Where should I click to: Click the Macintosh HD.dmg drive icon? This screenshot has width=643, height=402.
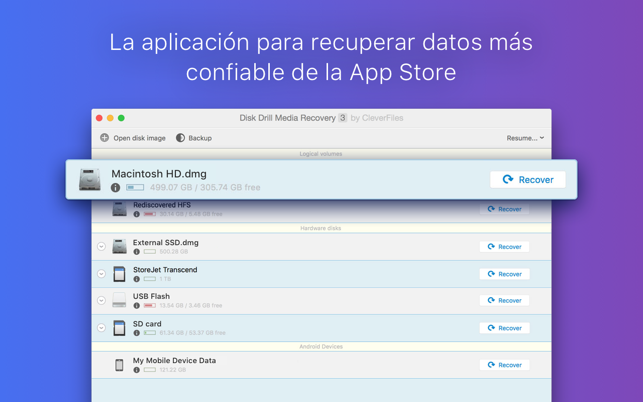(x=90, y=180)
